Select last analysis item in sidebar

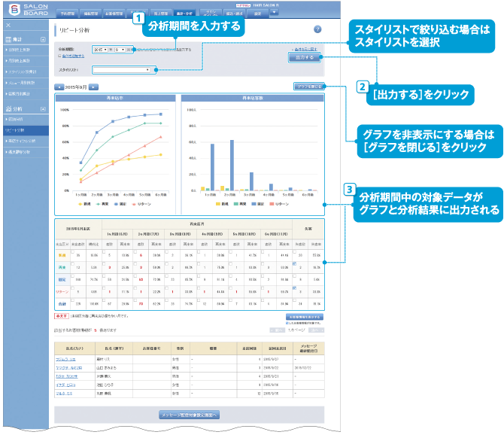coord(26,152)
